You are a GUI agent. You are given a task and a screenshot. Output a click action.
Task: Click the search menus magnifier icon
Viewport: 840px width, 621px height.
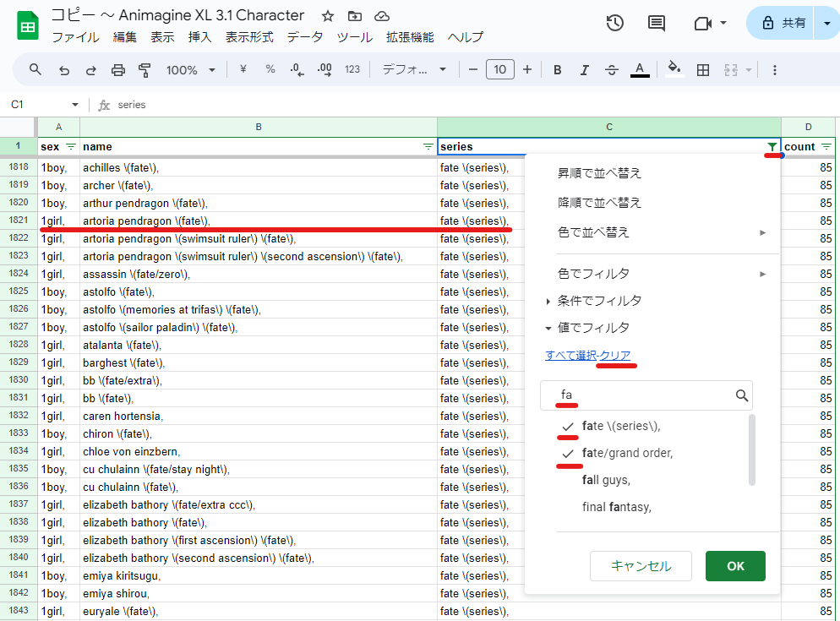coord(35,69)
